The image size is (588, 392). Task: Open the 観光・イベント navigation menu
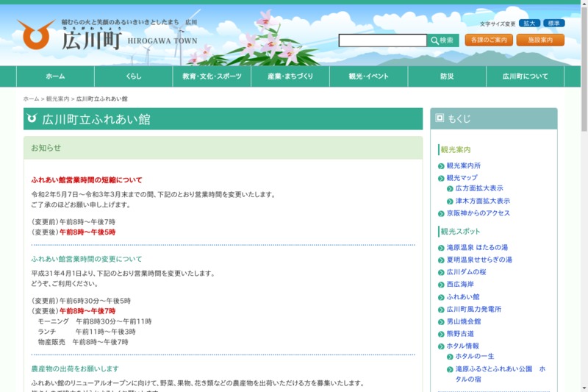point(368,76)
